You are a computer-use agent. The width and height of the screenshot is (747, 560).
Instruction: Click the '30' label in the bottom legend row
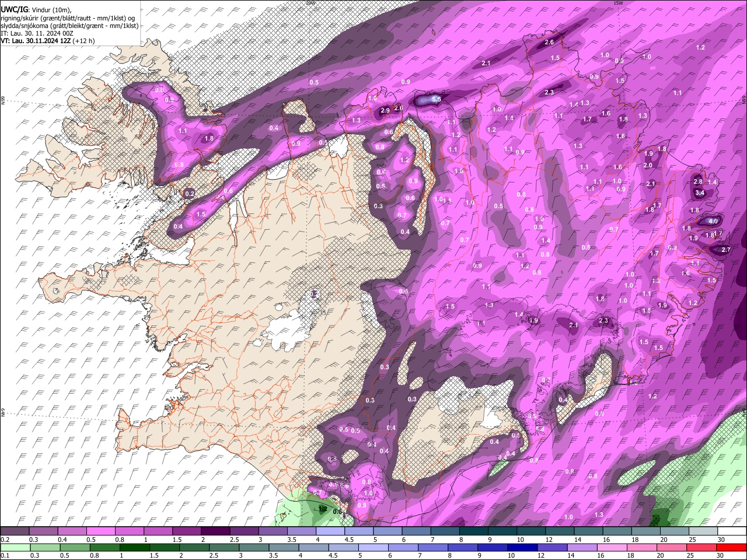pyautogui.click(x=721, y=556)
